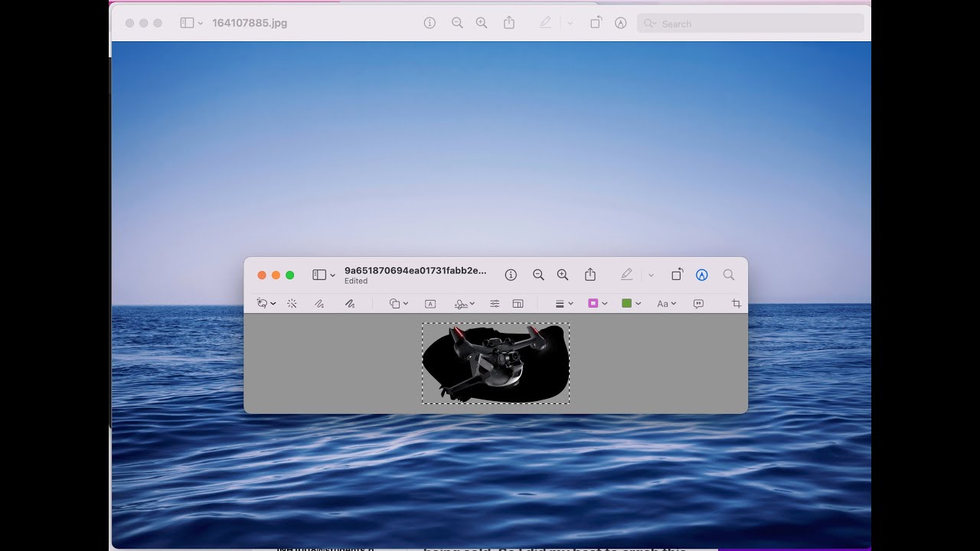
Task: Open Adjust Size tool
Action: 518,304
